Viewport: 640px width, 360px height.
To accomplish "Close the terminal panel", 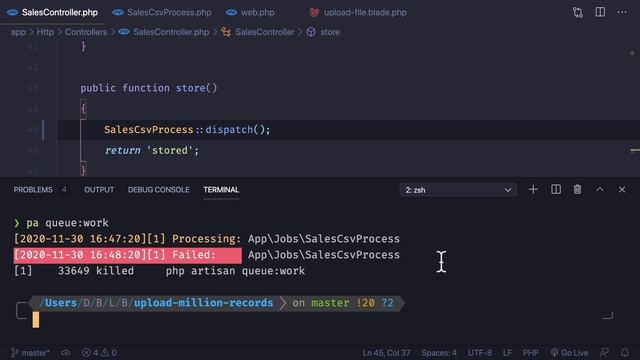I will click(622, 189).
